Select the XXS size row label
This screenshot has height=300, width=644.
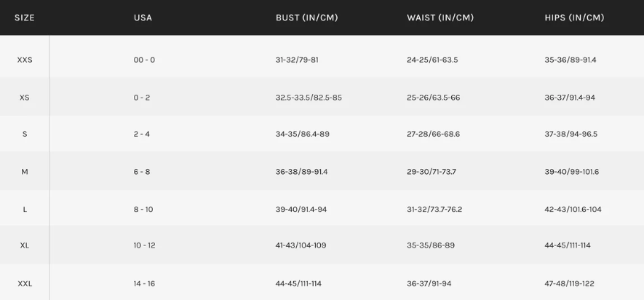coord(25,60)
